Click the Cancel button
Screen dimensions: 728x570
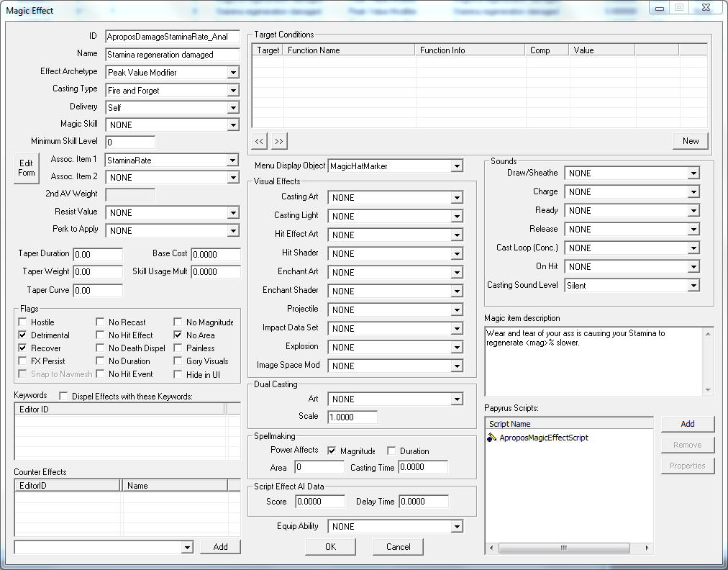coord(399,547)
